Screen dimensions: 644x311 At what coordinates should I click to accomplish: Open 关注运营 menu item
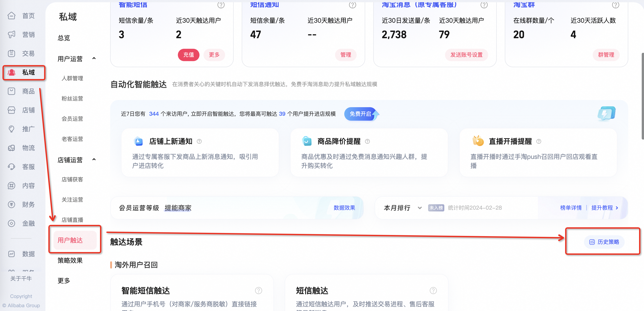72,200
